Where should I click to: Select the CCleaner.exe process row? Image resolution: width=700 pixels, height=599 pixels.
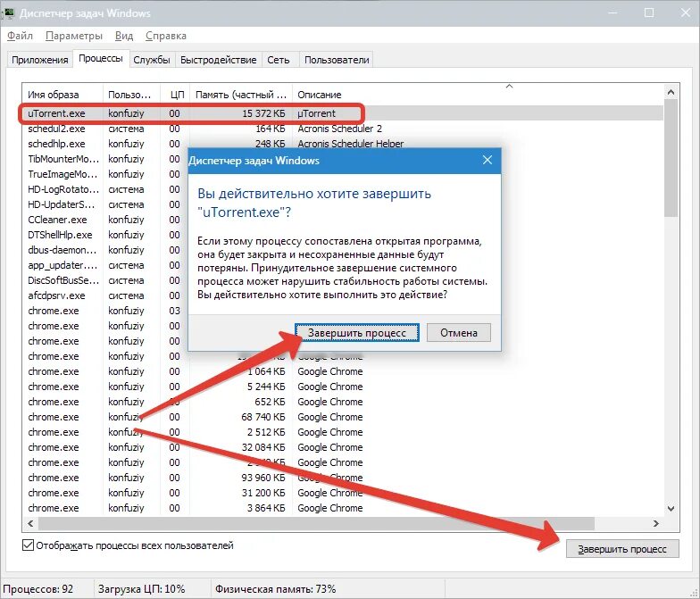tap(105, 220)
